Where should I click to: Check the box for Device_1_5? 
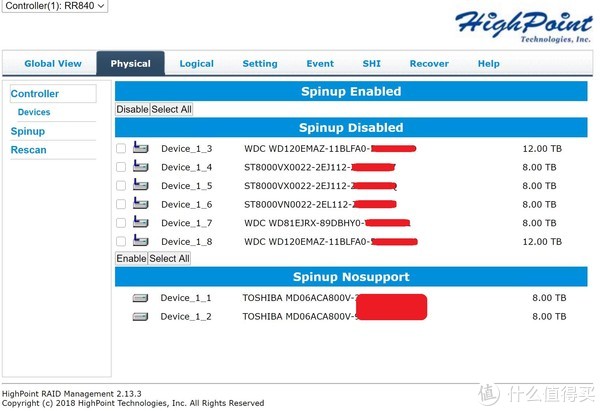tap(121, 186)
